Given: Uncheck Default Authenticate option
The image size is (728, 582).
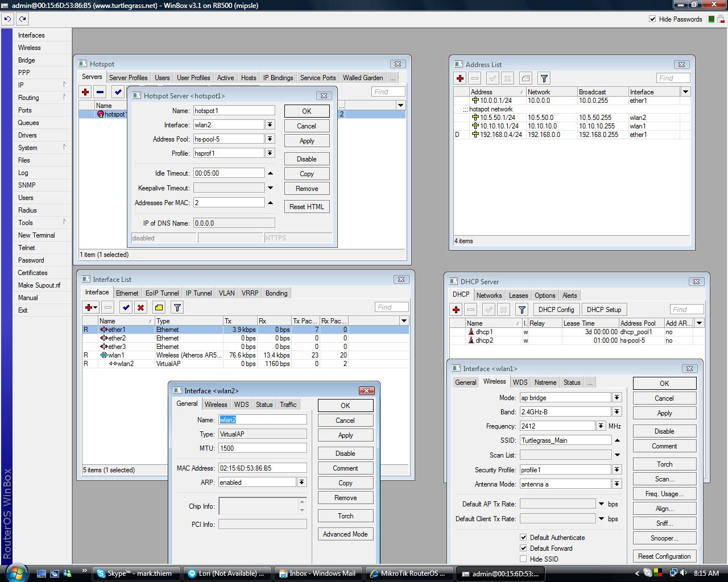Looking at the screenshot, I should tap(523, 537).
